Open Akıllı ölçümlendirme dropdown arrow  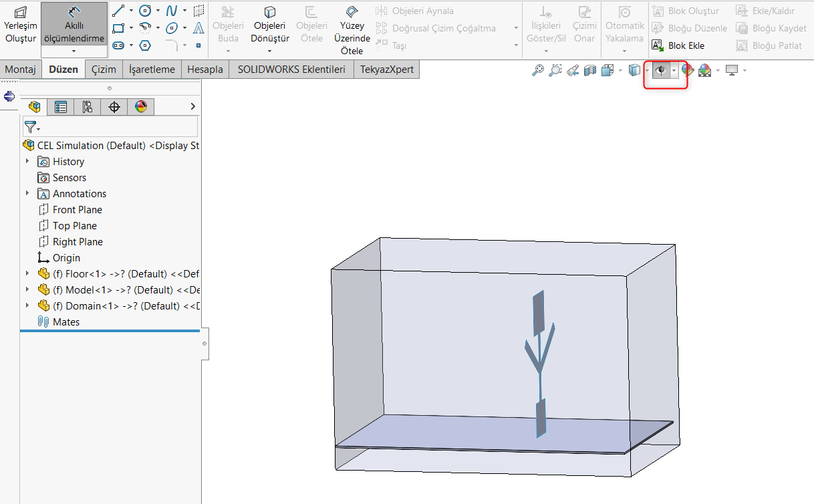click(74, 51)
